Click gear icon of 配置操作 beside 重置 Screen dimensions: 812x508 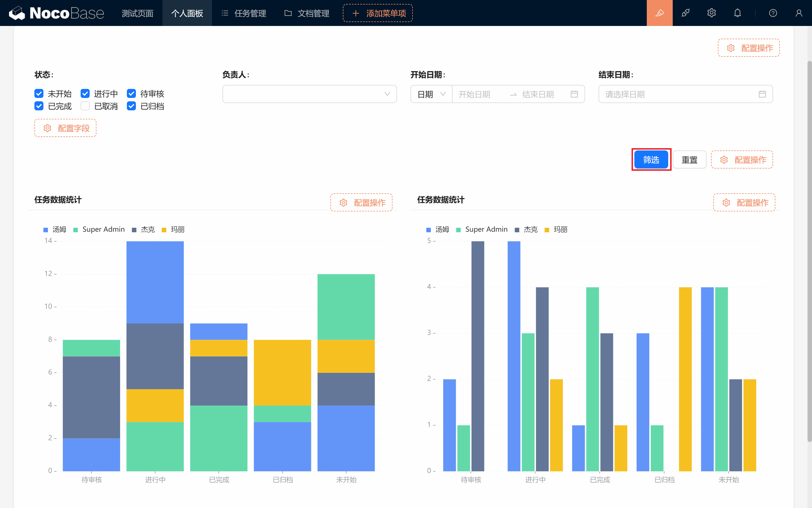(x=724, y=159)
